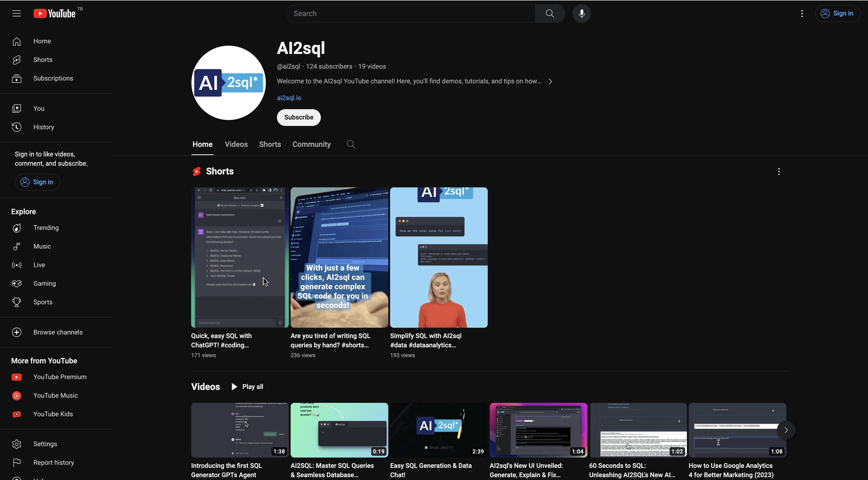868x480 pixels.
Task: Click the Shorts section heading
Action: pos(220,171)
